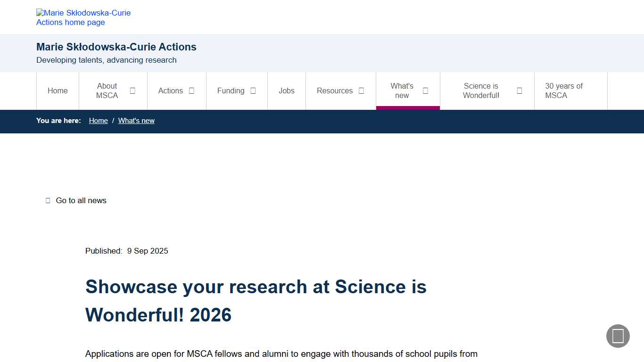The width and height of the screenshot is (644, 362).
Task: Open the reading tool via the gray circle icon
Action: [x=618, y=336]
